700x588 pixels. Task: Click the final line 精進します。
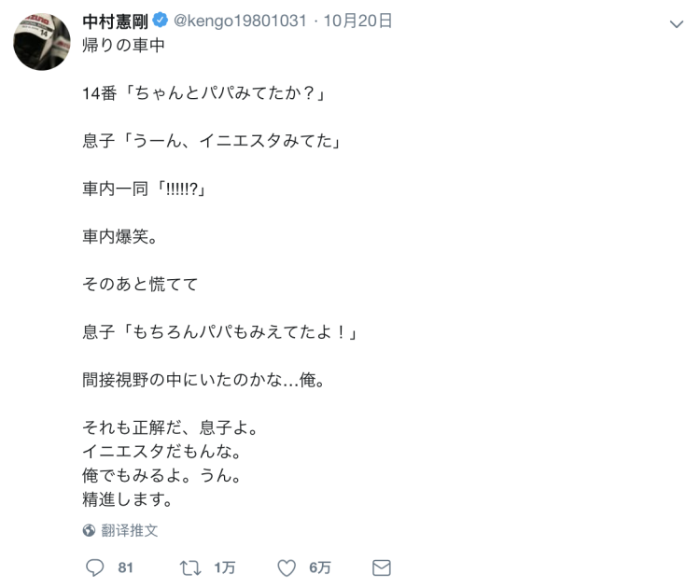click(x=127, y=499)
